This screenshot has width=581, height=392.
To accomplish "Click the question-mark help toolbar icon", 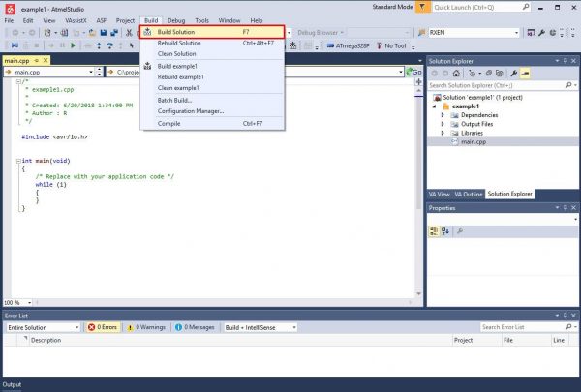I will click(109, 45).
